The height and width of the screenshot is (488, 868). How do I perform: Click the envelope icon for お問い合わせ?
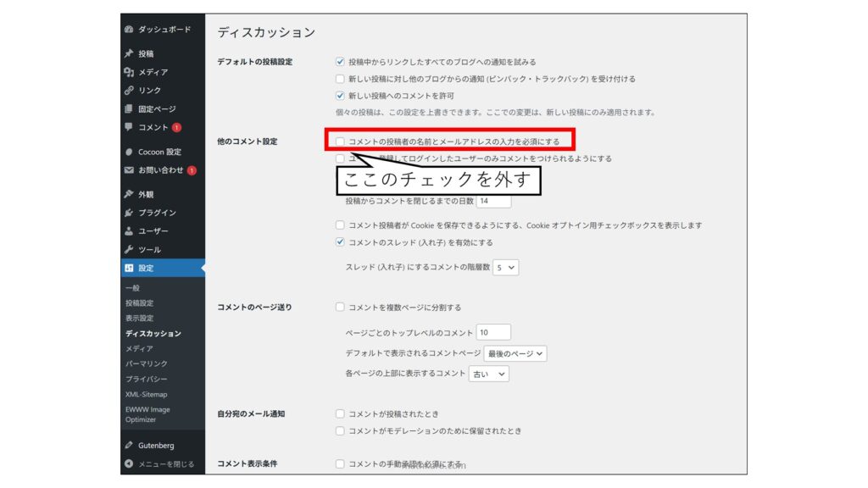(129, 170)
